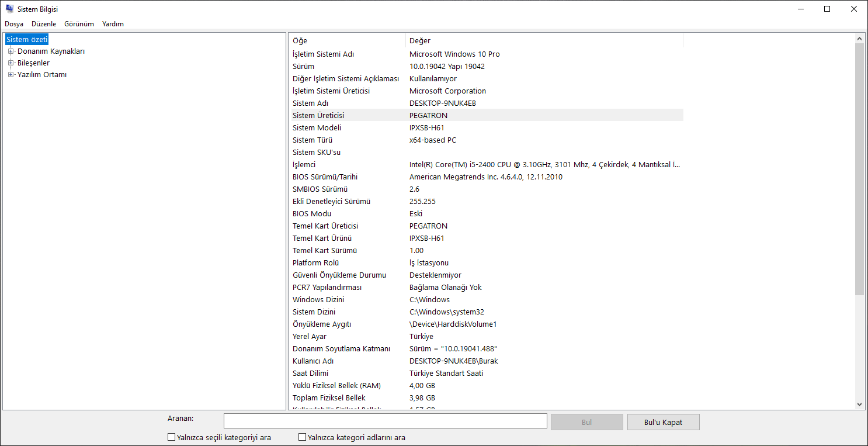Select the Saat Dilimi row
Image resolution: width=868 pixels, height=446 pixels.
click(x=487, y=373)
